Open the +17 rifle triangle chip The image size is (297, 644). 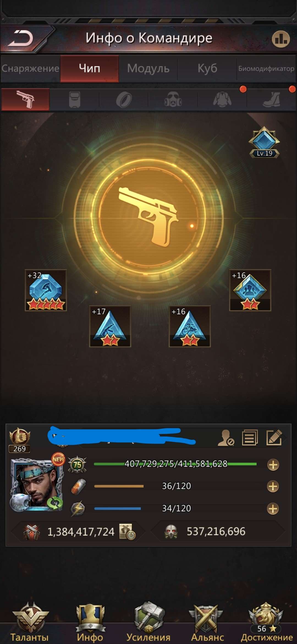pos(110,326)
